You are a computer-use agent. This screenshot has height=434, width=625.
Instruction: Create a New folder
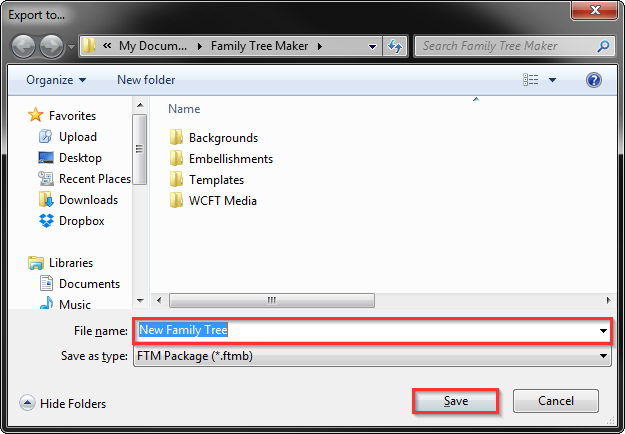tap(146, 80)
